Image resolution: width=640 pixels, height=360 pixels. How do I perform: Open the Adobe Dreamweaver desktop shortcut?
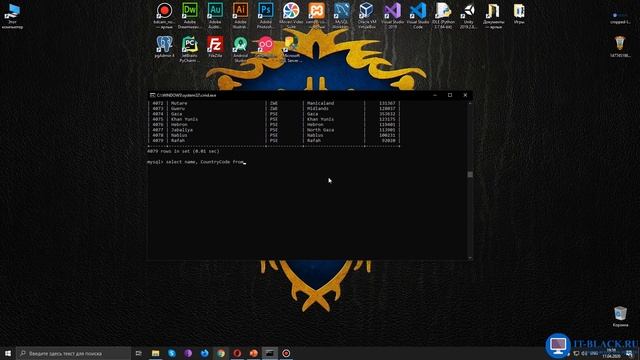[x=190, y=15]
